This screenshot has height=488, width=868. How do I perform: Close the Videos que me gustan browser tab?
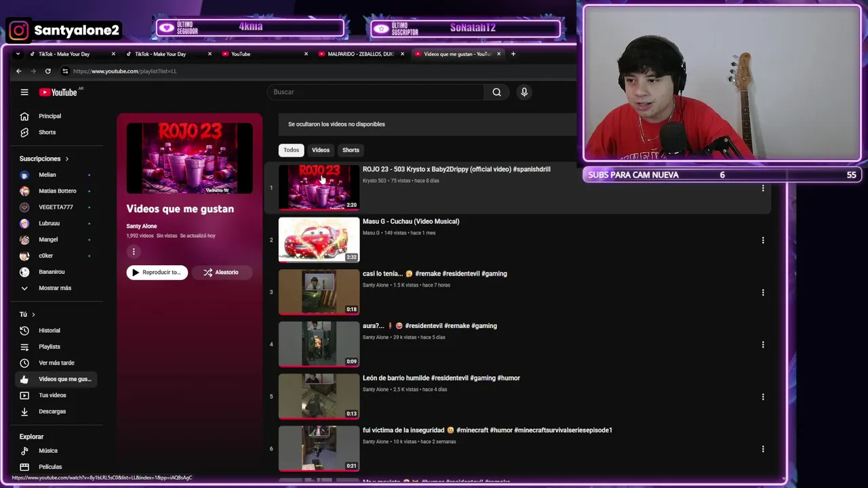[499, 54]
